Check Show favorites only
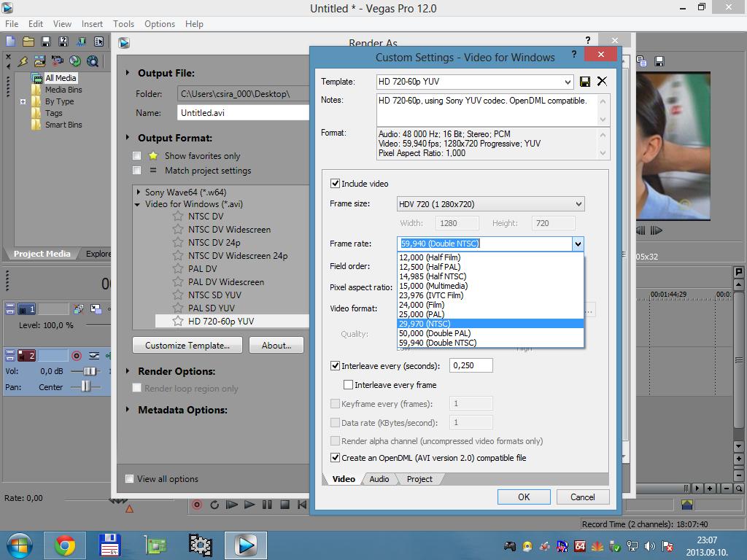The image size is (747, 560). (136, 156)
